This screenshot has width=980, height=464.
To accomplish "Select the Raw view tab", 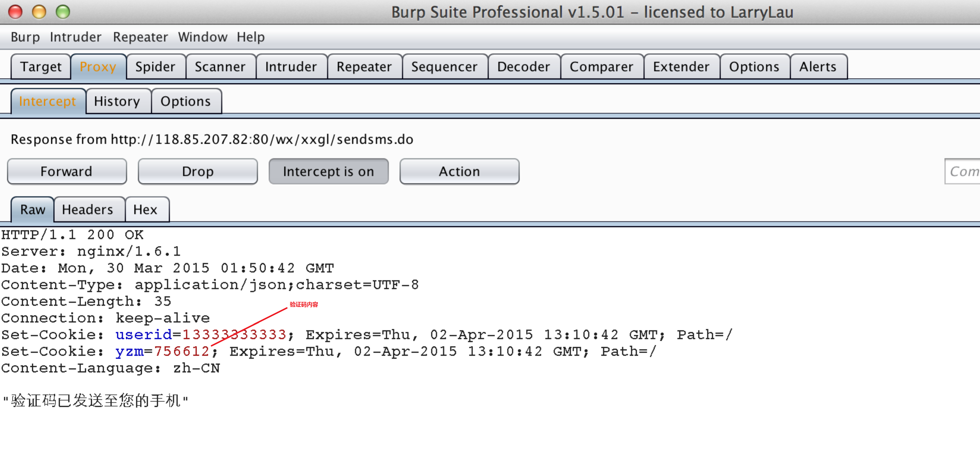I will coord(33,210).
